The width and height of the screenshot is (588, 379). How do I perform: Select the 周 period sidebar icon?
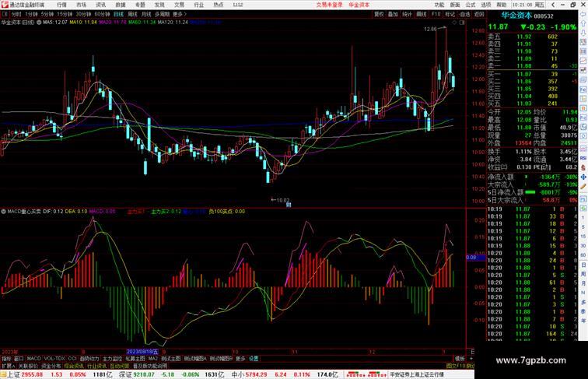(x=583, y=274)
